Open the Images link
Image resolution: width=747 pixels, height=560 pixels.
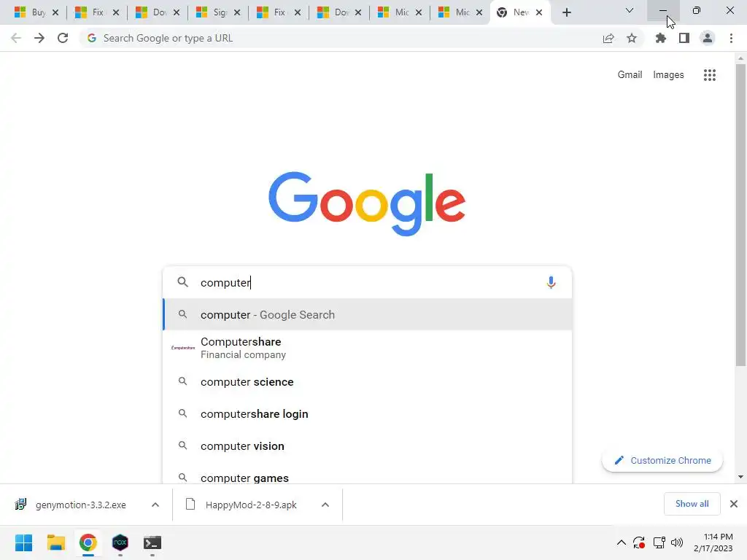(668, 75)
